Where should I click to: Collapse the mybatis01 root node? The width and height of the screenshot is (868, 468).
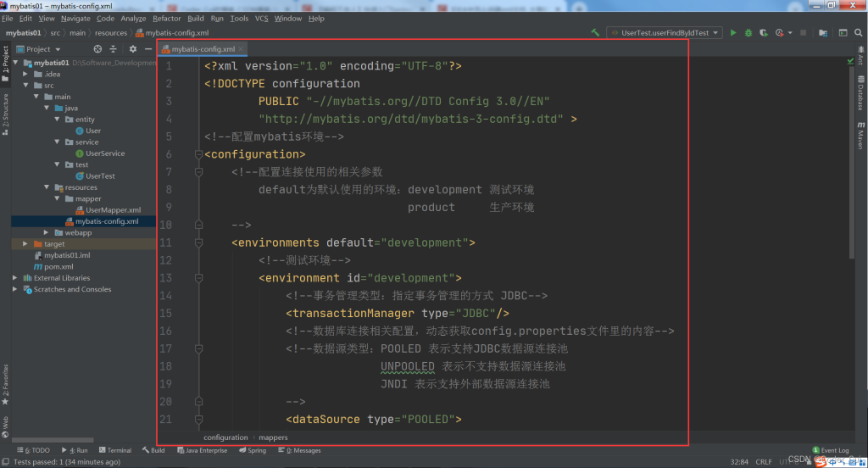[15, 63]
